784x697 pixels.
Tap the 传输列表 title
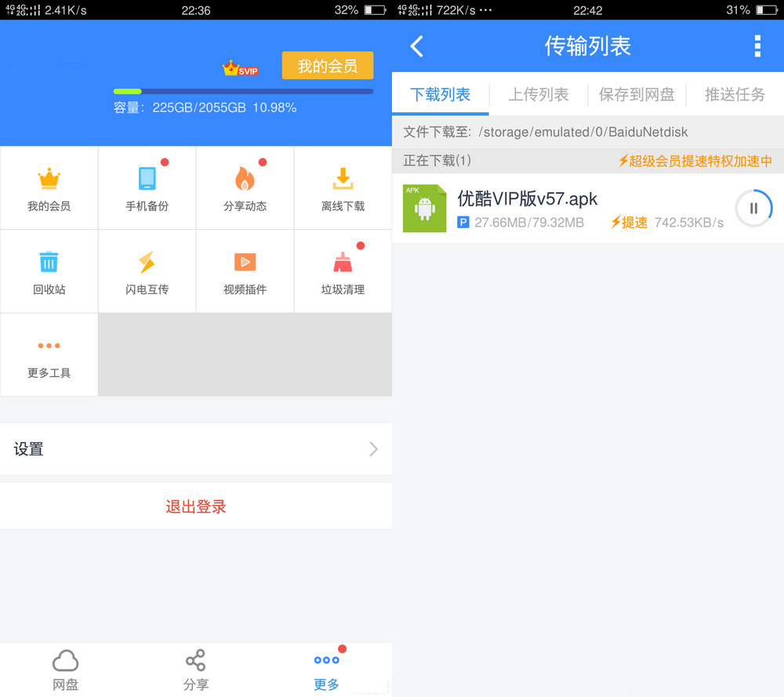(587, 46)
